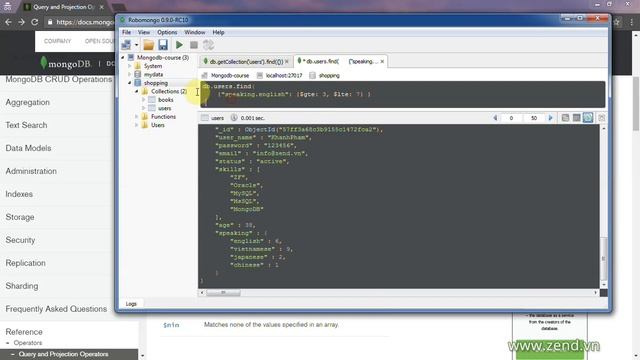
Task: Click Data Models in docs sidebar
Action: click(28, 148)
